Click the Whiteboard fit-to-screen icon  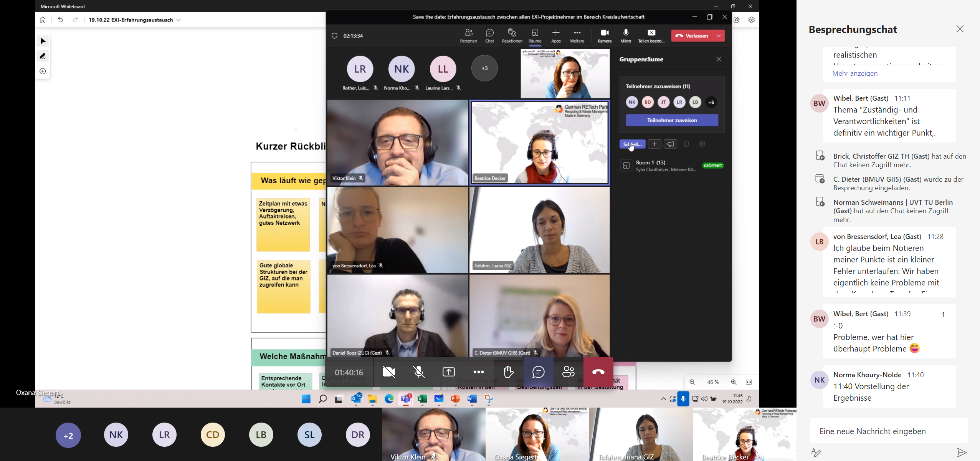tap(749, 382)
